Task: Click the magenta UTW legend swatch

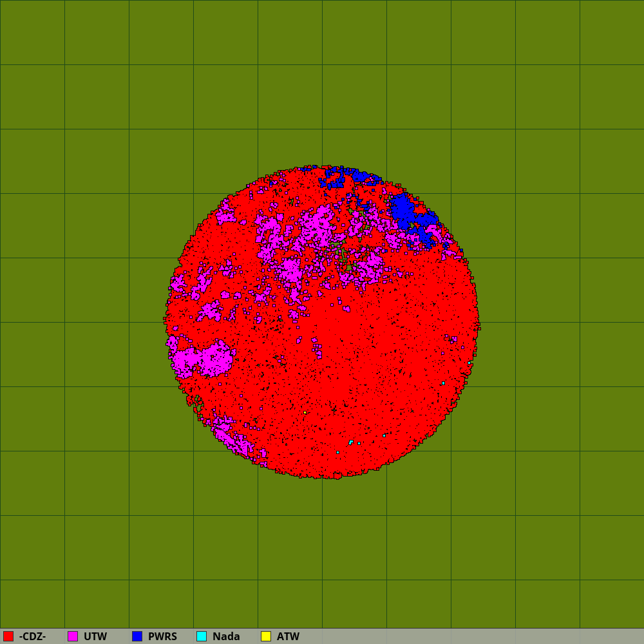Action: (73, 636)
